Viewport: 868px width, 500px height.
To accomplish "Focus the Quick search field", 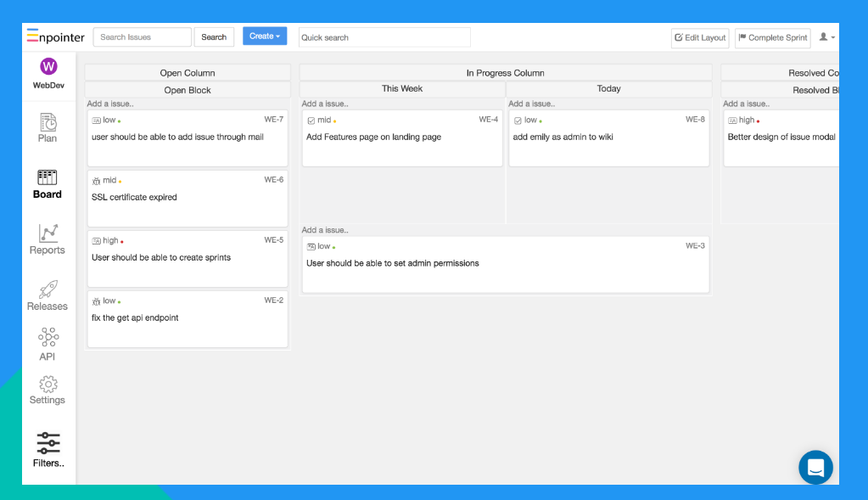I will click(384, 37).
